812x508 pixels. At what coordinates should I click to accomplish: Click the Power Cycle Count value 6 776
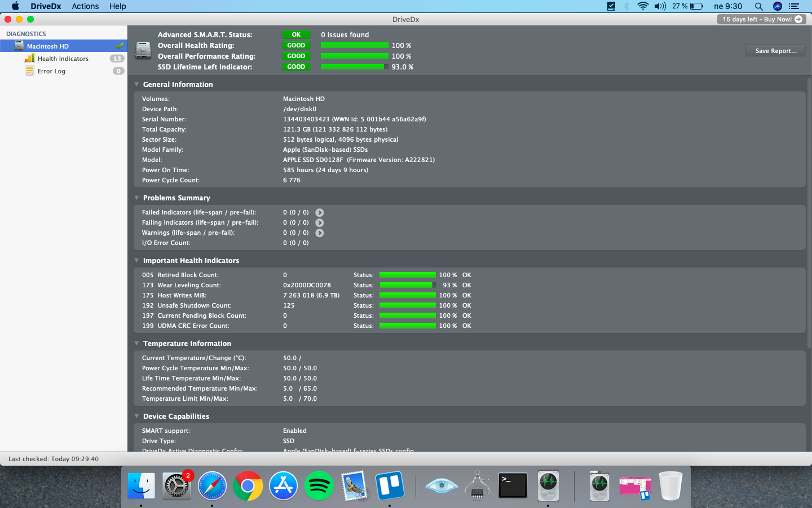point(292,180)
